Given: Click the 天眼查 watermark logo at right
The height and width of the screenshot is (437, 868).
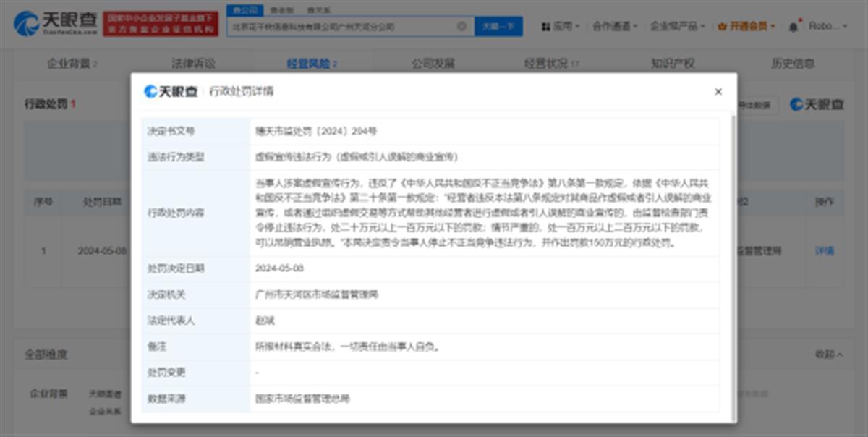Looking at the screenshot, I should pyautogui.click(x=817, y=105).
